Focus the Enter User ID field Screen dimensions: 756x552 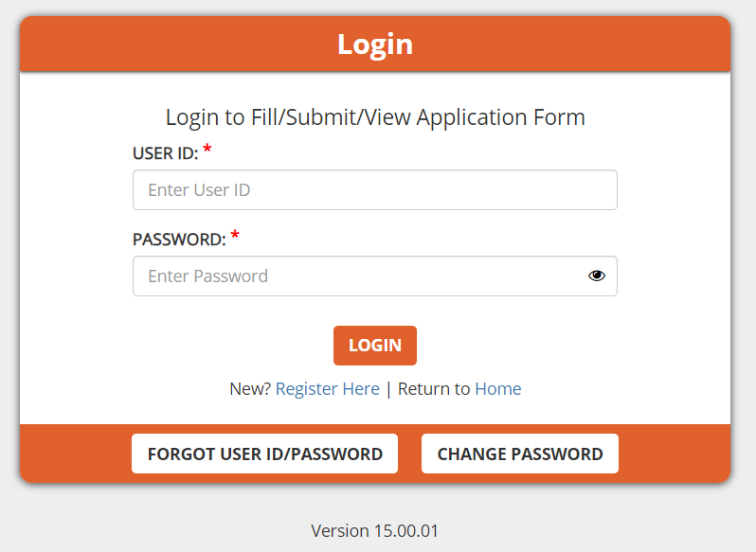point(374,189)
